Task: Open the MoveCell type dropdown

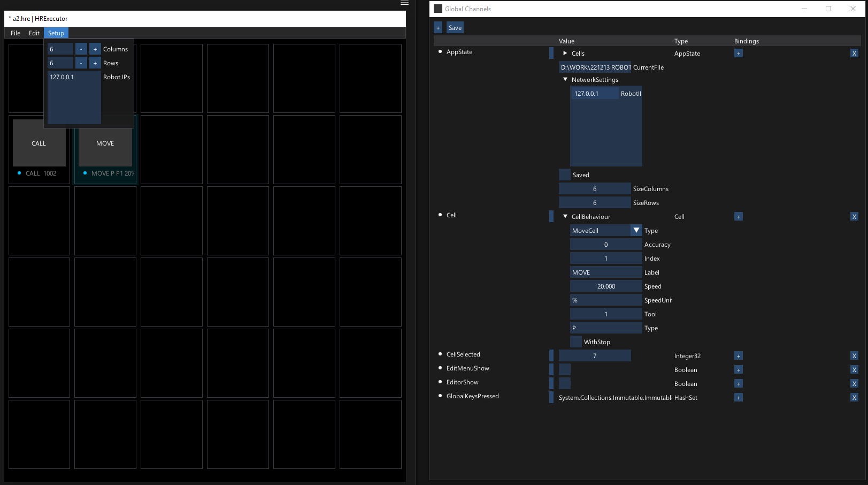Action: (x=636, y=230)
